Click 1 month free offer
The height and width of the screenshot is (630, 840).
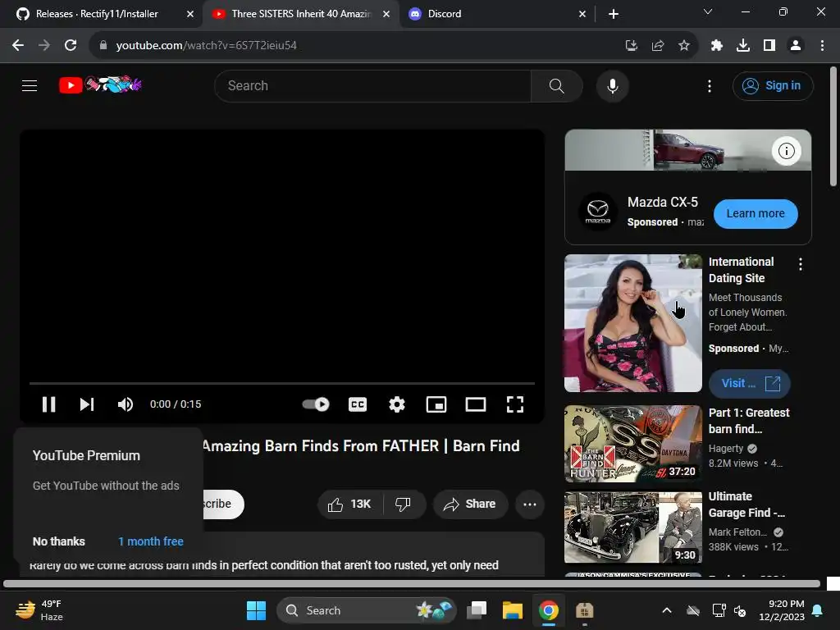coord(151,541)
